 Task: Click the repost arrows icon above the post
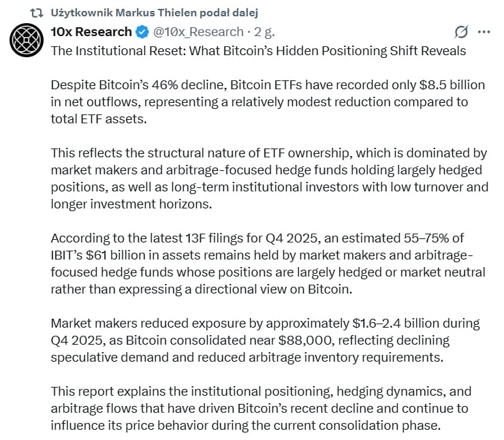(37, 13)
